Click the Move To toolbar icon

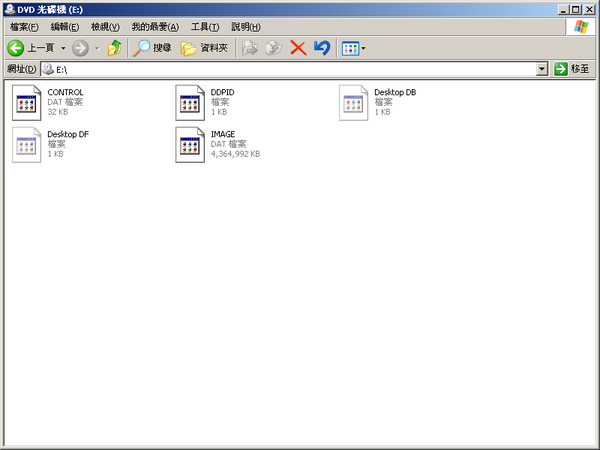click(249, 48)
